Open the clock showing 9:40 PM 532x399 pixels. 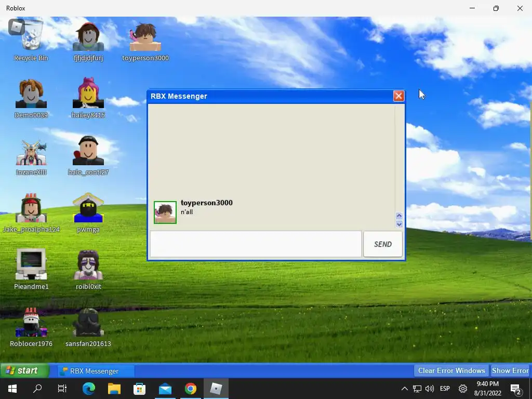[487, 389]
